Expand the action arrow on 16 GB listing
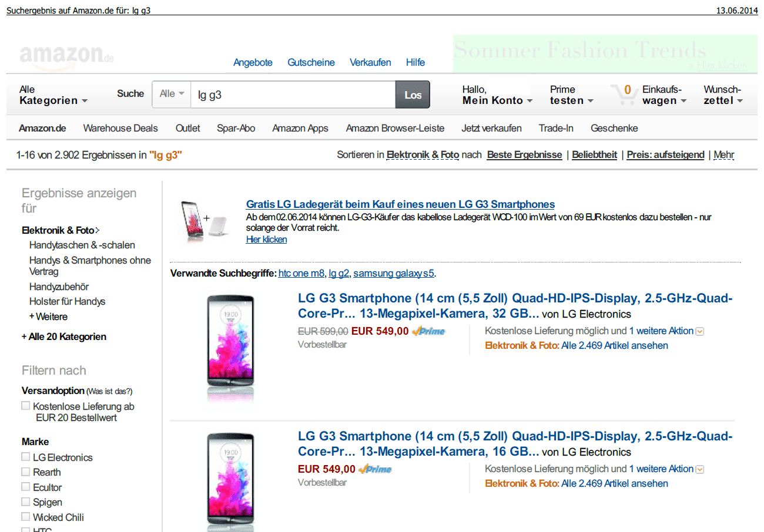 pos(700,469)
